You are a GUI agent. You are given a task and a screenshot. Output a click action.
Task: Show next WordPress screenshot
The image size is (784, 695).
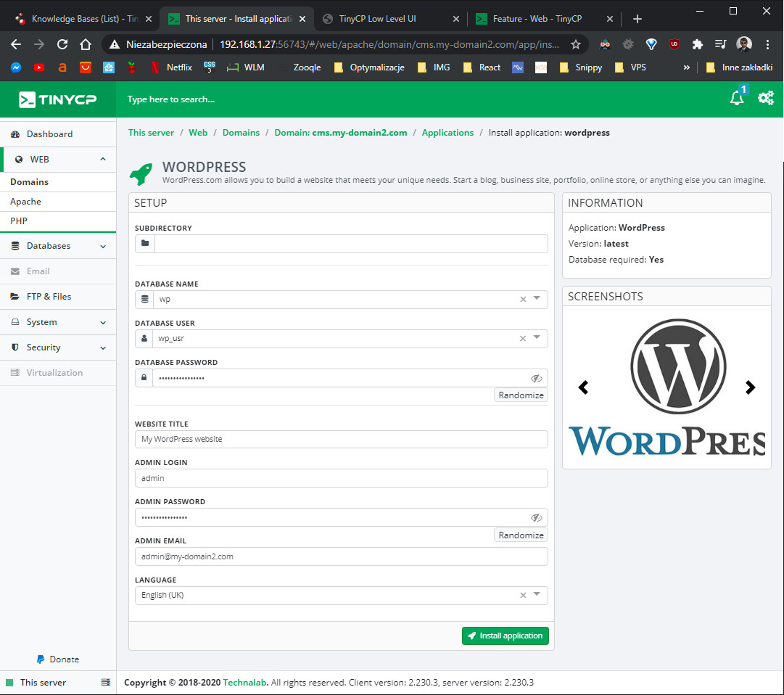tap(750, 387)
